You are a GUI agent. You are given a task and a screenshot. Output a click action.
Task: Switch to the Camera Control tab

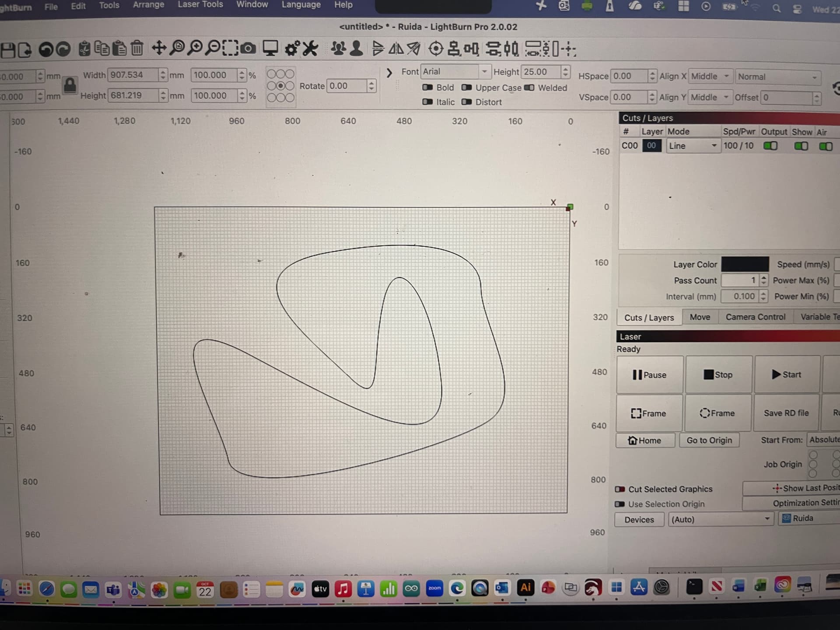tap(755, 317)
